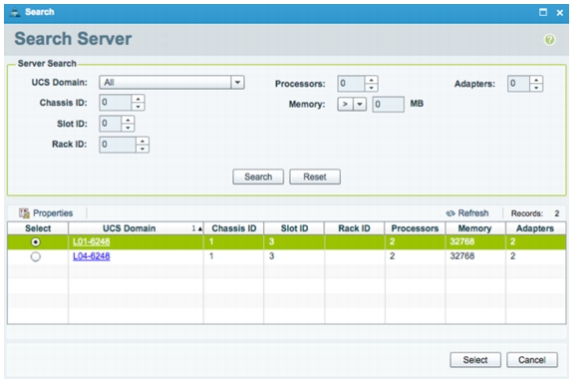This screenshot has height=382, width=588.
Task: Select the L04-6248 radio button
Action: [36, 256]
